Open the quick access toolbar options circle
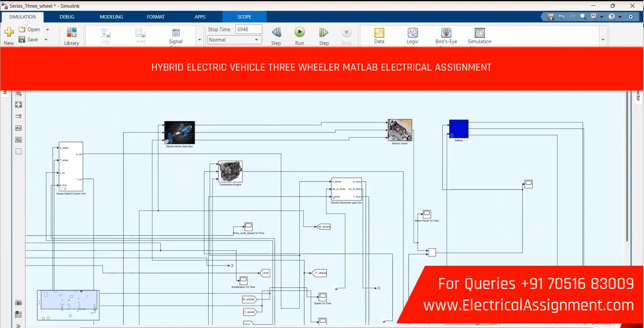 click(x=631, y=17)
